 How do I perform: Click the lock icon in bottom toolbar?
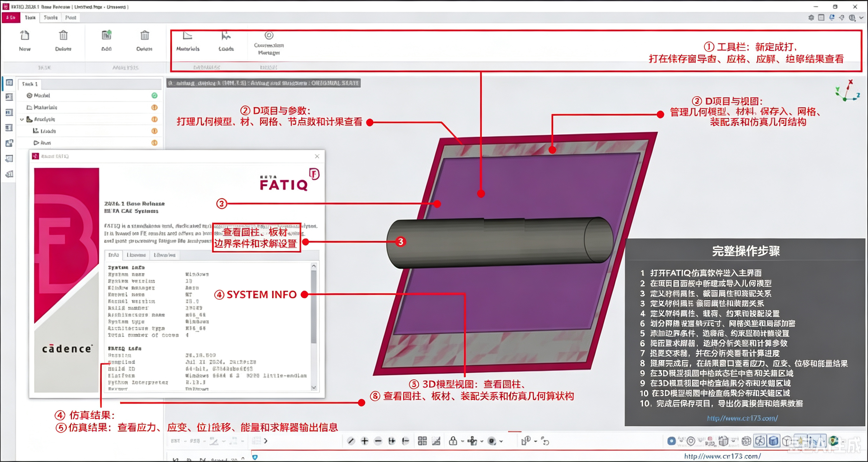[453, 441]
